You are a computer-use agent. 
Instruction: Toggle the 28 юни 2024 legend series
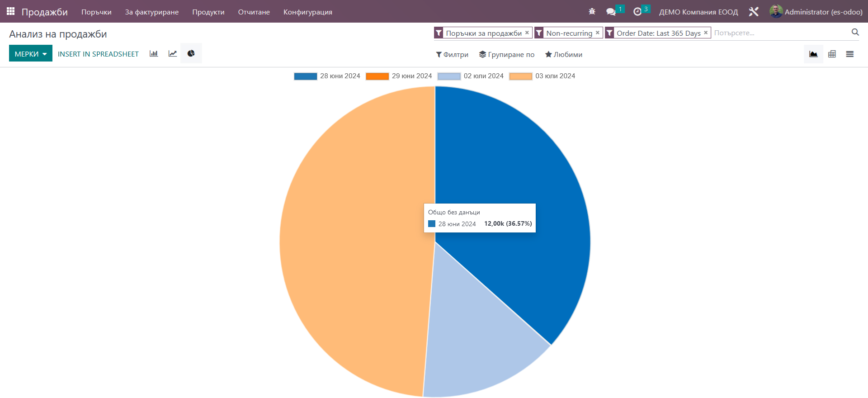coord(327,76)
